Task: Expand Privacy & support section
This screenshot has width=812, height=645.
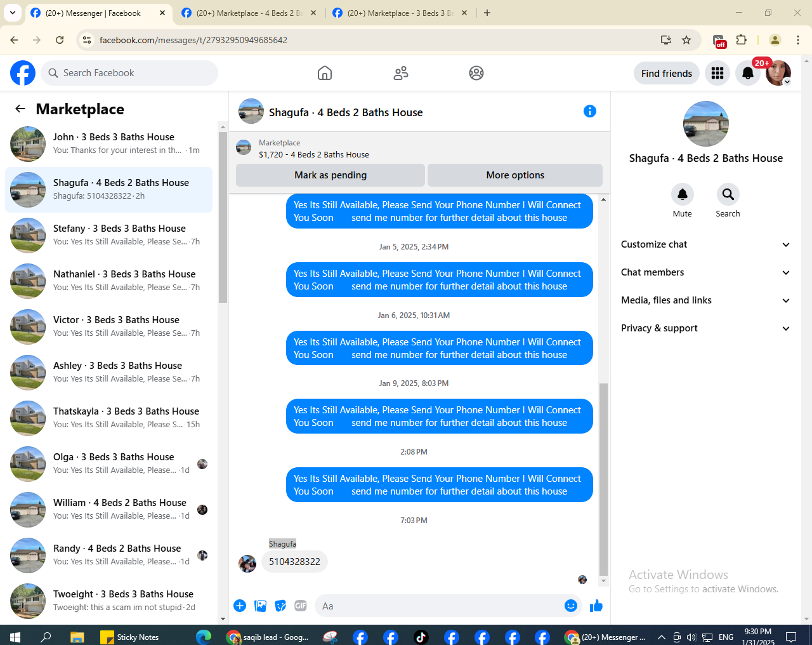Action: pyautogui.click(x=705, y=328)
